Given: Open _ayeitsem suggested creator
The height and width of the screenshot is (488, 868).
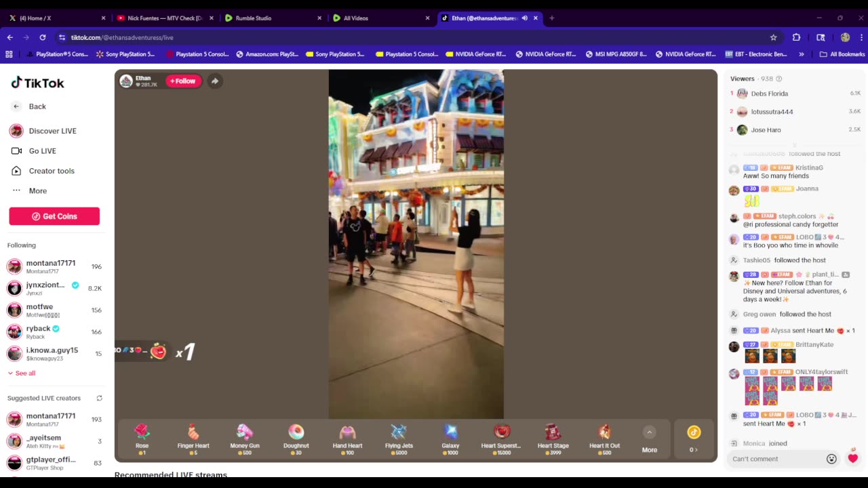Looking at the screenshot, I should click(x=54, y=441).
